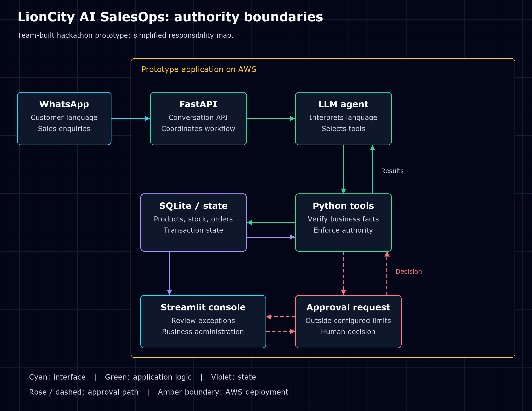Viewport: 532px width, 411px height.
Task: Click the 'Transaction state' text
Action: tap(193, 230)
